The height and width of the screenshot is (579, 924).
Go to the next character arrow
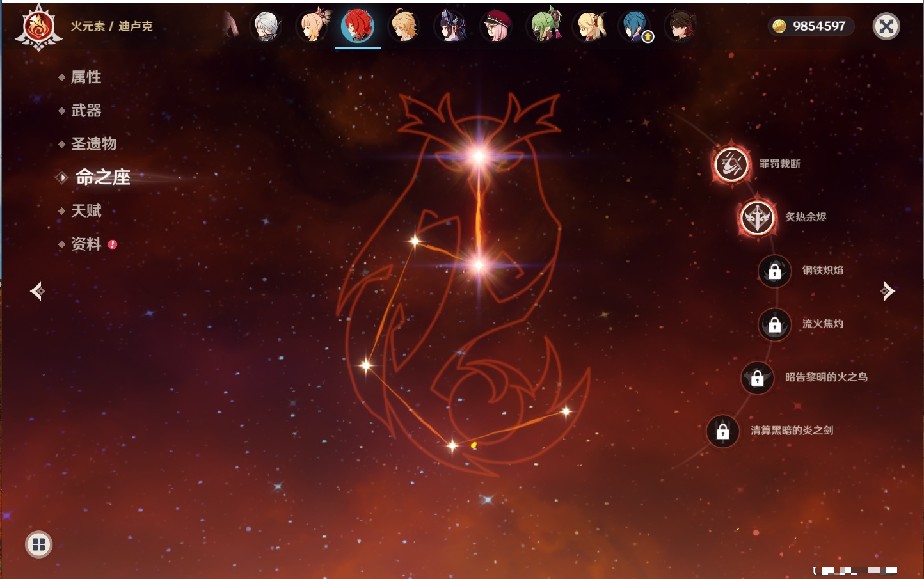(888, 291)
